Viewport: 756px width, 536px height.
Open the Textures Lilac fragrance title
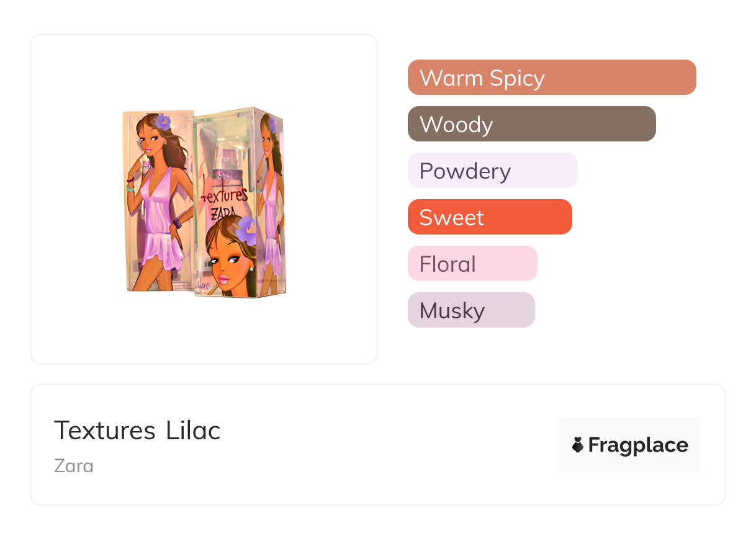point(137,430)
